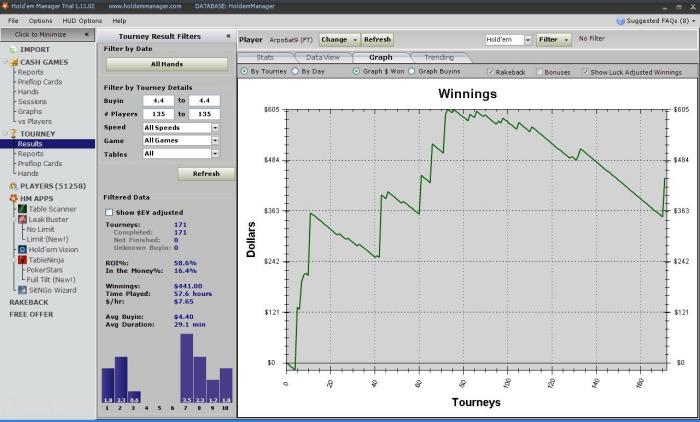
Task: Click the Cash Games coins icon
Action: [13, 63]
